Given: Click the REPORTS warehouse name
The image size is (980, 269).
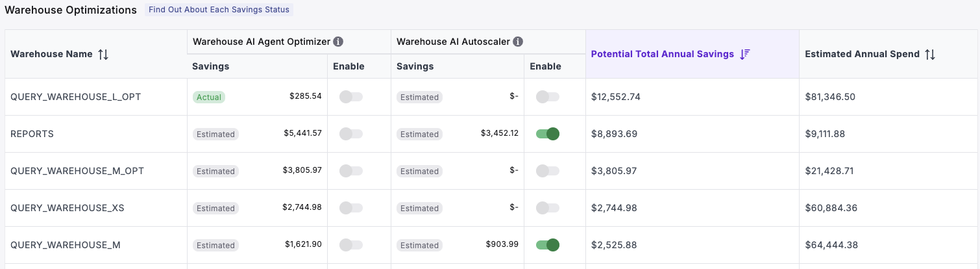Looking at the screenshot, I should click(32, 134).
